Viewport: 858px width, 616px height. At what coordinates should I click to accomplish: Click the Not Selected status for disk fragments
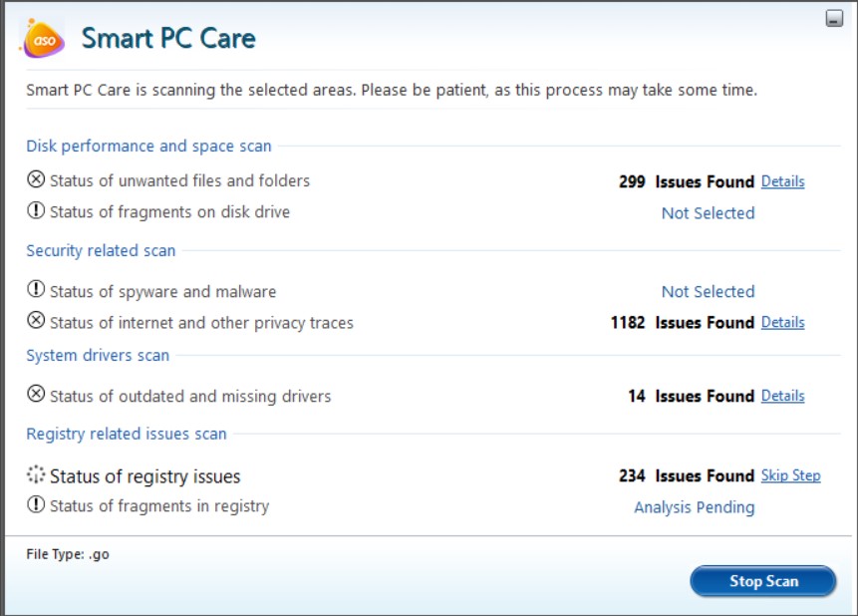(707, 212)
